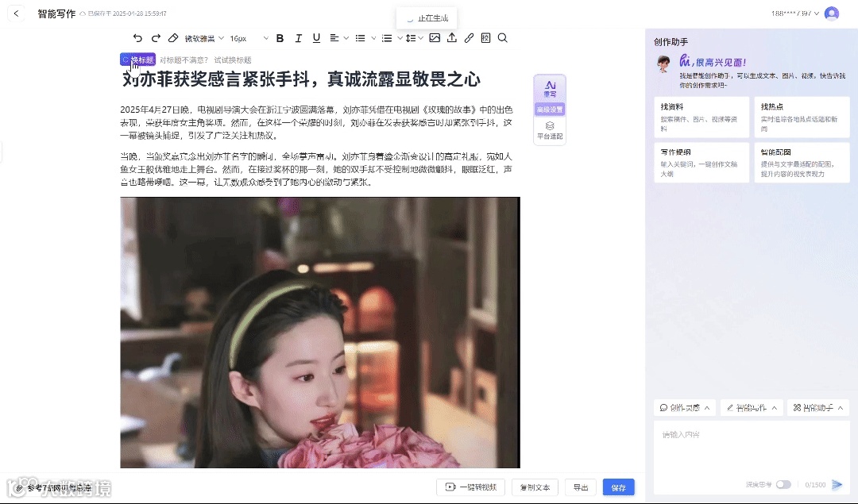
Task: Open 高级设置 advanced settings
Action: point(550,110)
